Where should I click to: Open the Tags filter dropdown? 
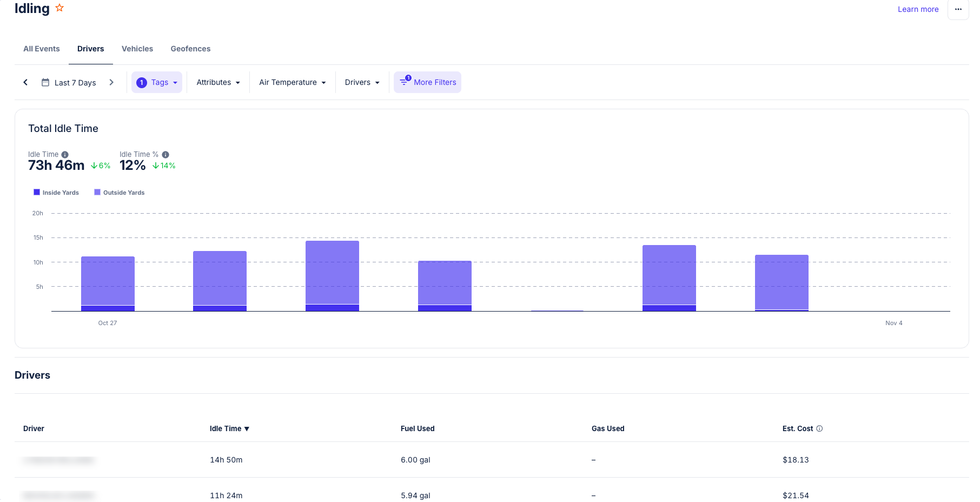(x=157, y=82)
